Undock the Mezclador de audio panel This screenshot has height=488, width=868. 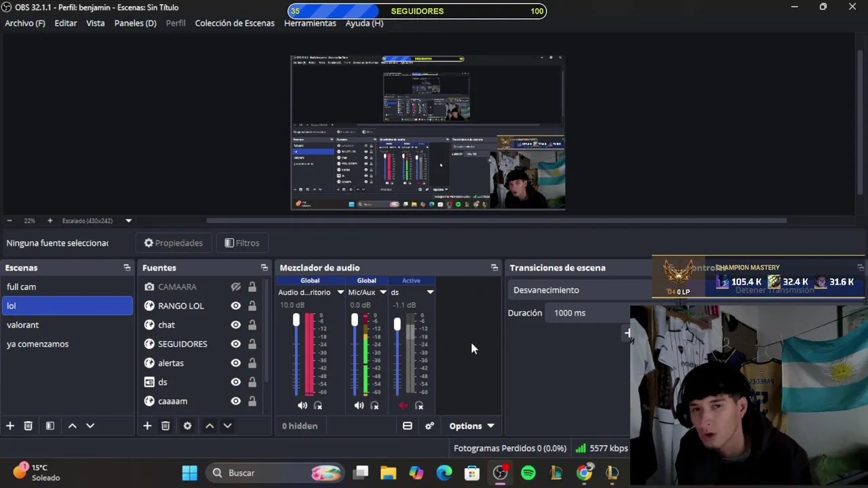point(494,268)
